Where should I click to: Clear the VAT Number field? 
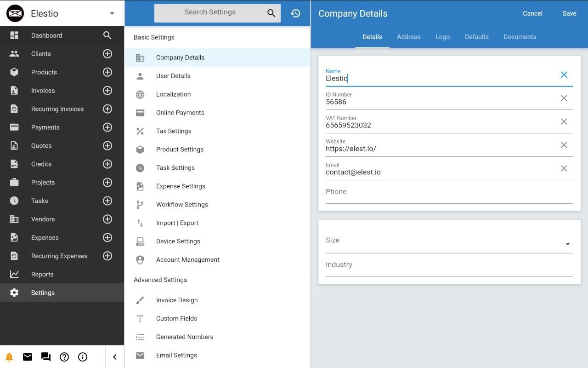click(x=564, y=121)
